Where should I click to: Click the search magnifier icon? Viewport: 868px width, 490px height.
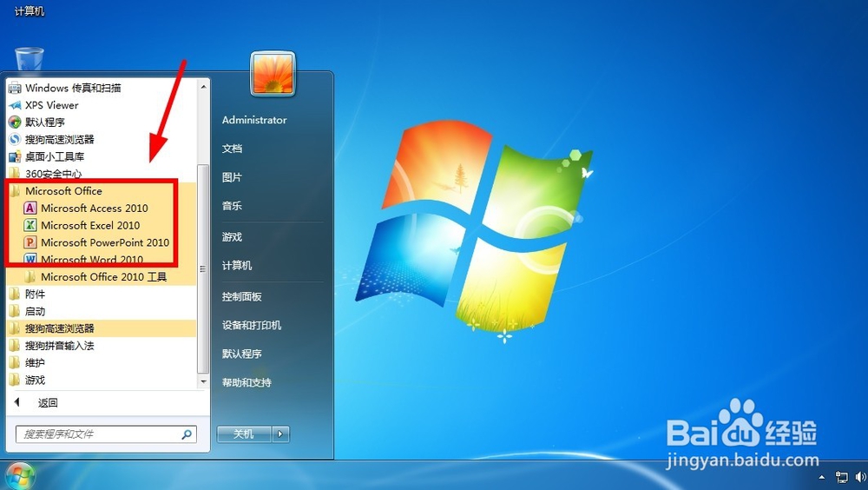coord(187,434)
